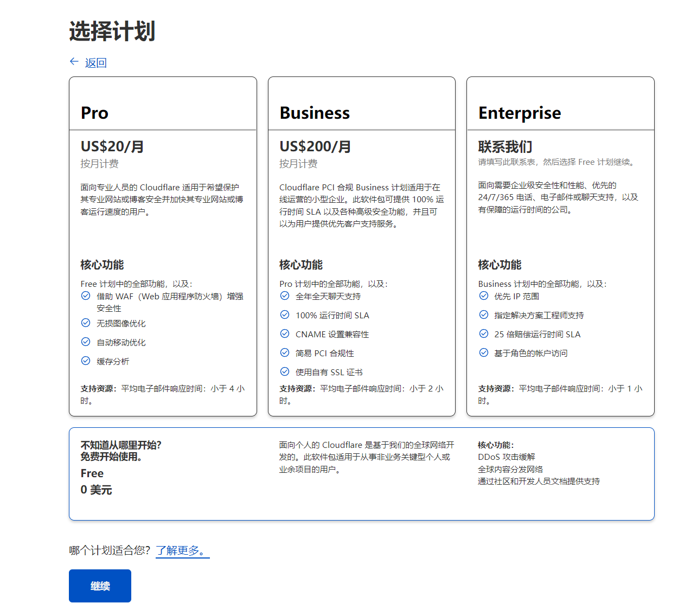Select the Enterprise plan card heading
This screenshot has height=616, width=691.
pyautogui.click(x=520, y=113)
